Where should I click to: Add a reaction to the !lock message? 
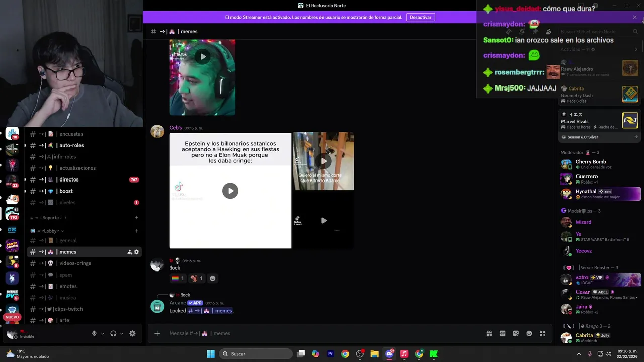[212, 278]
